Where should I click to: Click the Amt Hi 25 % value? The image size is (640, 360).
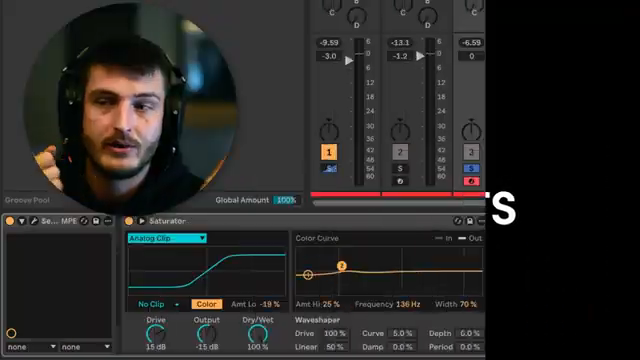(x=331, y=304)
